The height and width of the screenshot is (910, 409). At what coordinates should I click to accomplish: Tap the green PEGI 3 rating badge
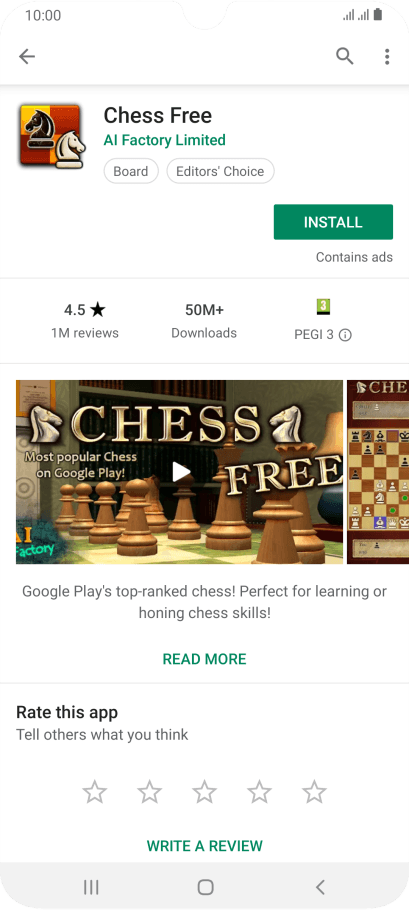pos(323,306)
